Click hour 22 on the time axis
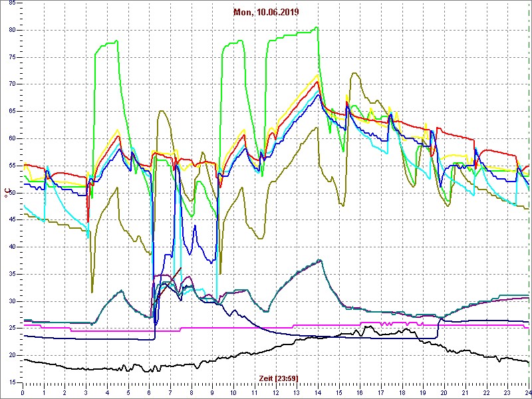The width and height of the screenshot is (532, 399). tap(487, 393)
